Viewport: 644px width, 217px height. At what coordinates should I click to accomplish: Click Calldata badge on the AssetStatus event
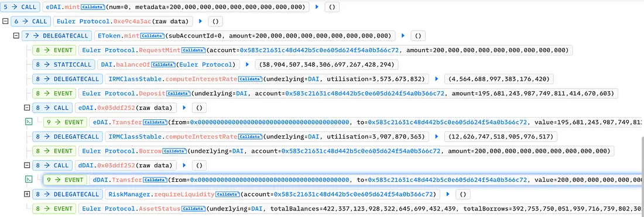click(193, 209)
